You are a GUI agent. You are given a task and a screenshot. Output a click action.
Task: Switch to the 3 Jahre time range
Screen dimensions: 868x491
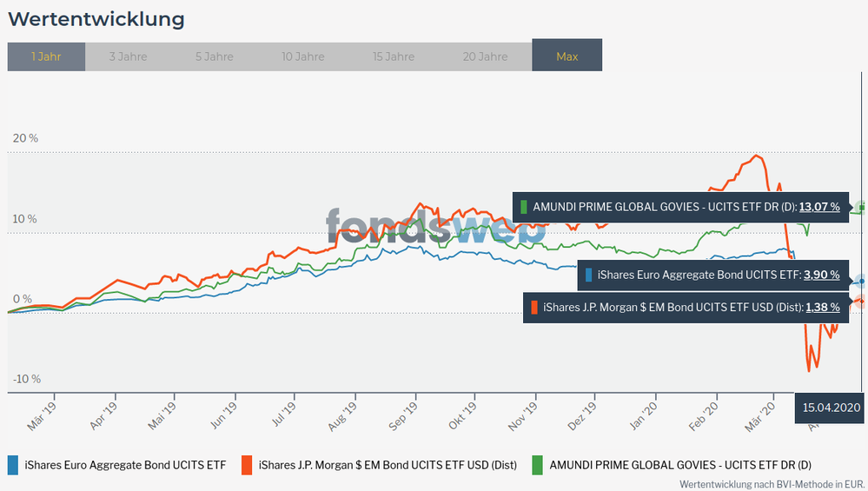pyautogui.click(x=128, y=56)
